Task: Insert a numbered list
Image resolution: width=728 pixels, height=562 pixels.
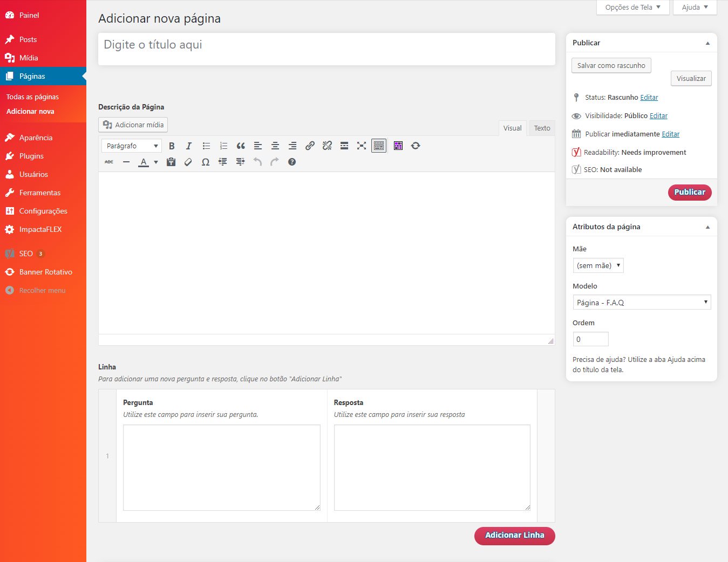Action: pos(223,146)
